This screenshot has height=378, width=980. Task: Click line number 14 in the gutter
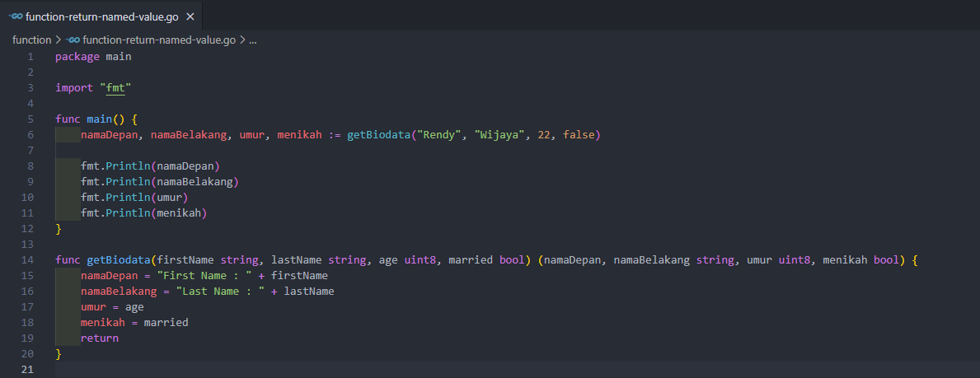tap(27, 260)
